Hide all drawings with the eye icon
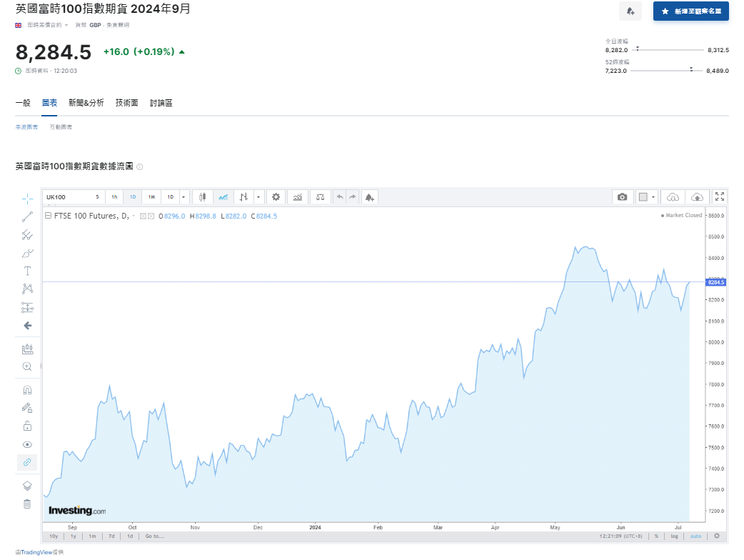This screenshot has width=744, height=560. 27,444
